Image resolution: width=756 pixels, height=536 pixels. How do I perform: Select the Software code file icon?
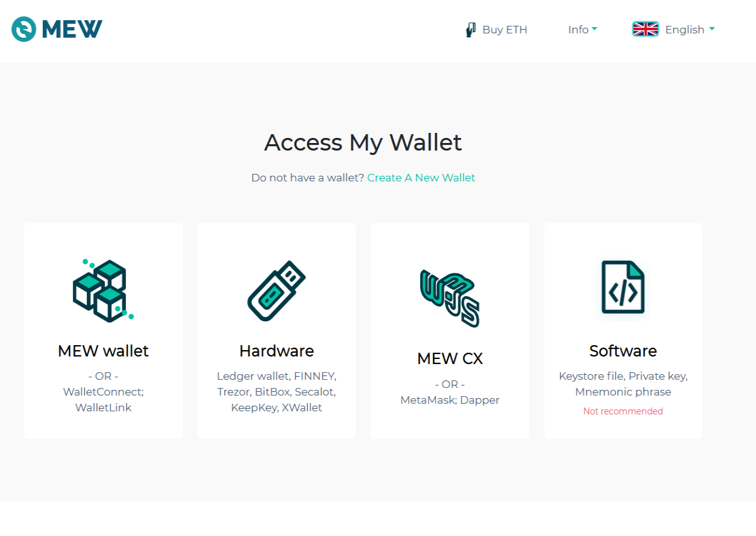click(x=623, y=287)
